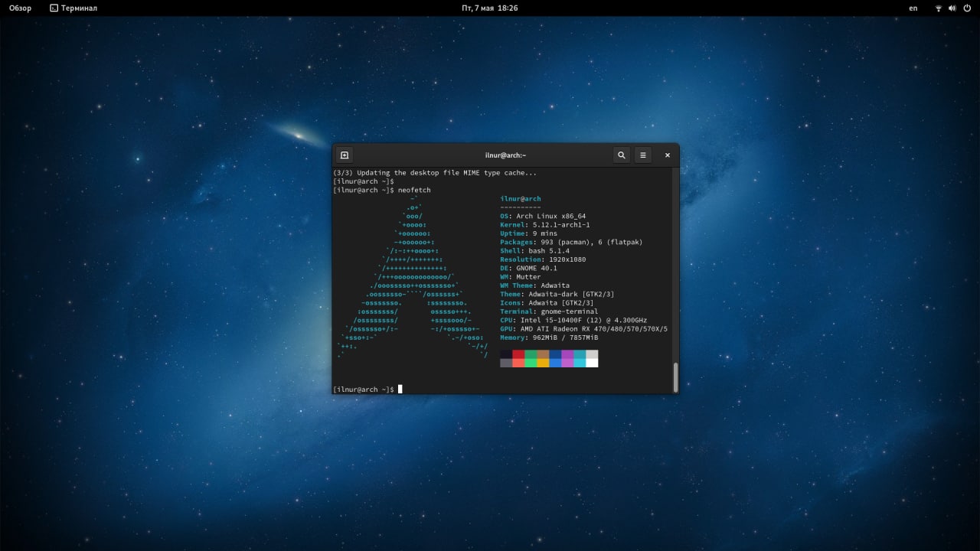
Task: Click the WM: Mutter line
Action: tap(521, 277)
